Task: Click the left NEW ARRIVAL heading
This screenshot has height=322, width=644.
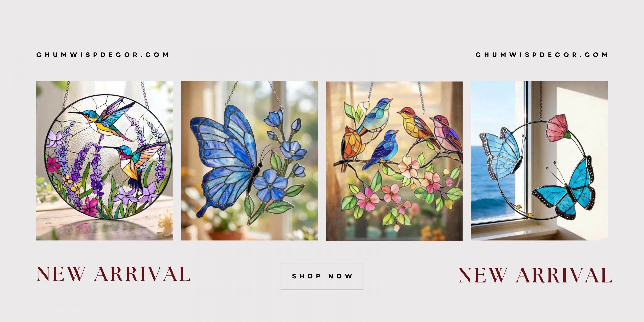Action: pos(113,274)
